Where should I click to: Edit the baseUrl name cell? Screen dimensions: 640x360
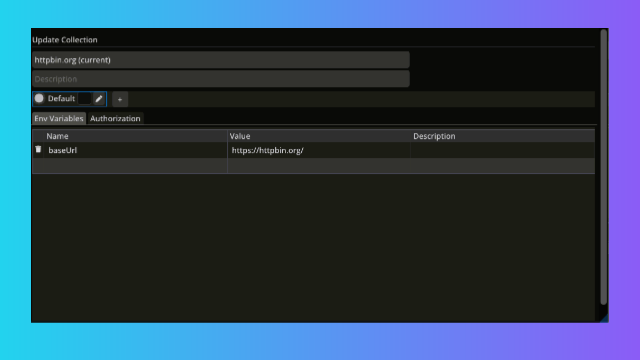136,150
